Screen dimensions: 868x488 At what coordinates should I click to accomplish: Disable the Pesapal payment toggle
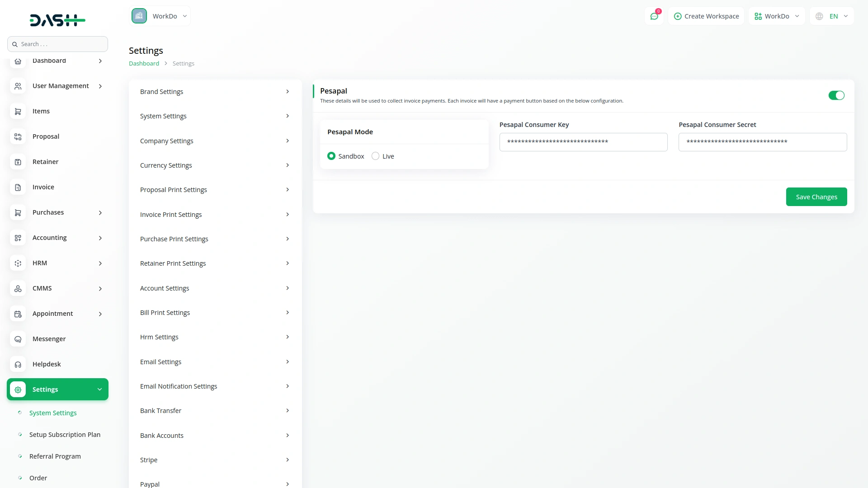tap(836, 95)
